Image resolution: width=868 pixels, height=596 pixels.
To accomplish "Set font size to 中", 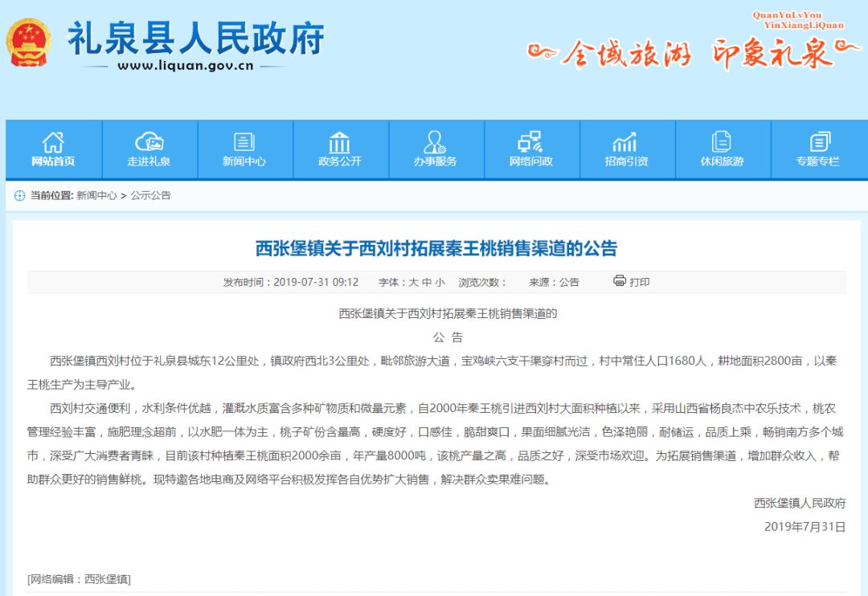I will pyautogui.click(x=427, y=282).
